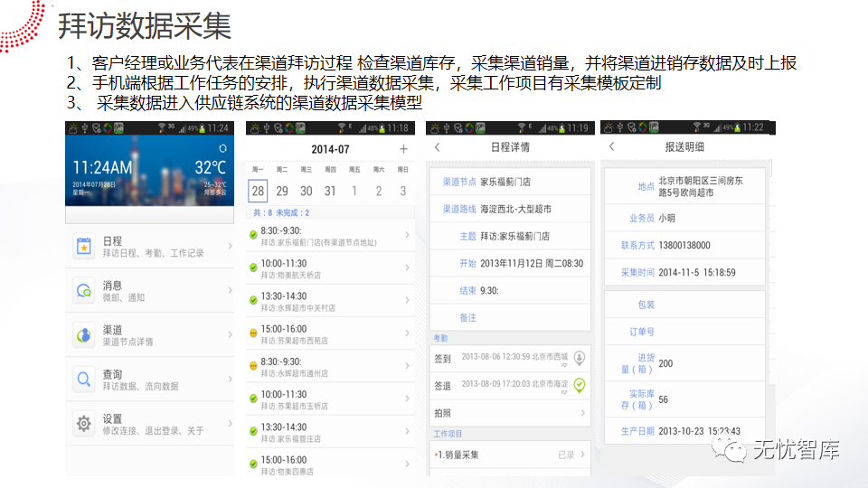Yellow status dot for 拜访:永辉超市通州店

pos(253,366)
